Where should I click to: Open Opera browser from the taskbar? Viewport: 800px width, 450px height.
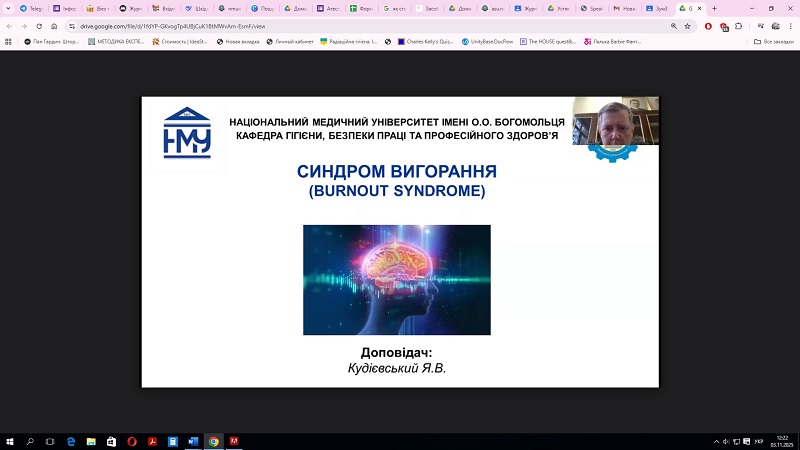coord(131,441)
